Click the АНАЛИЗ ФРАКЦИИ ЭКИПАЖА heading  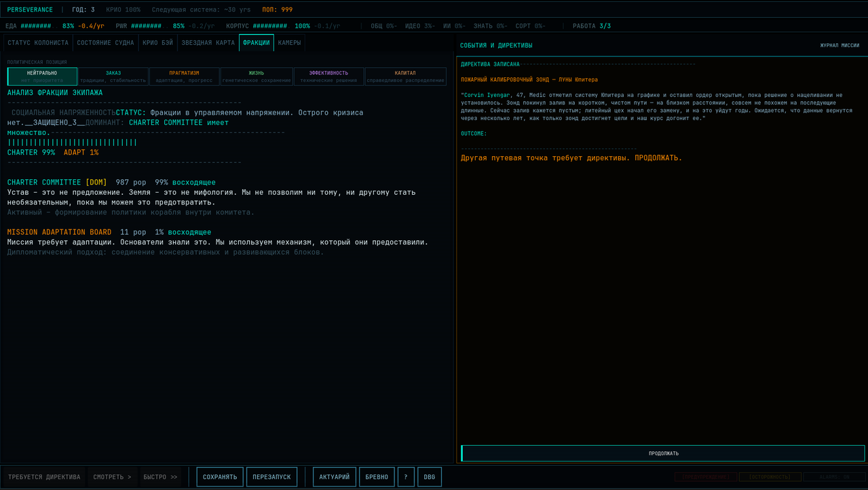click(55, 92)
